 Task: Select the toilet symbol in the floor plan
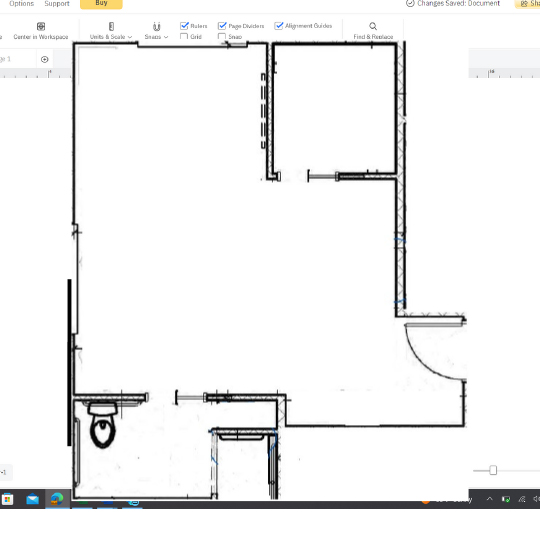pyautogui.click(x=103, y=426)
